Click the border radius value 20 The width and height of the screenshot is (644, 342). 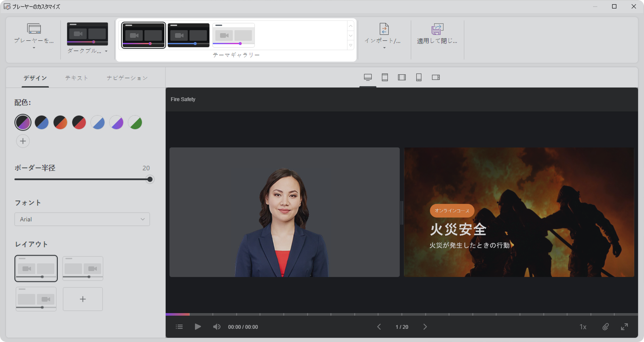click(x=146, y=168)
